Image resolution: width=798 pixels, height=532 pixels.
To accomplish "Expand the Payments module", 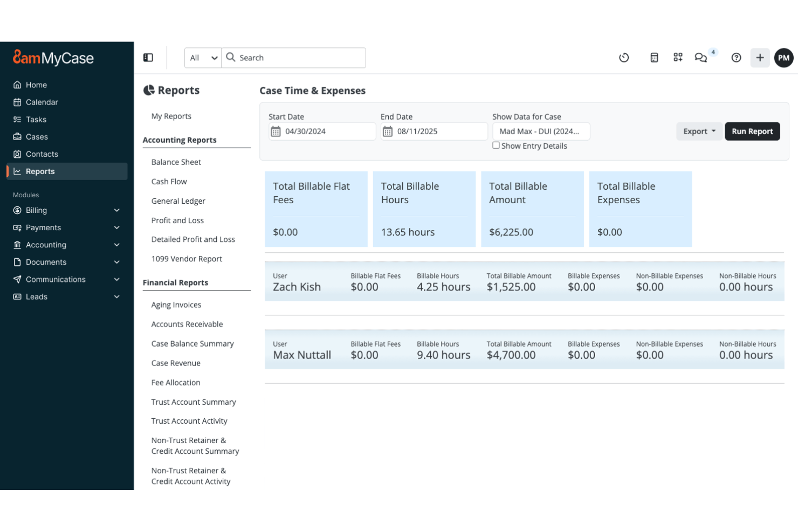I will [67, 227].
